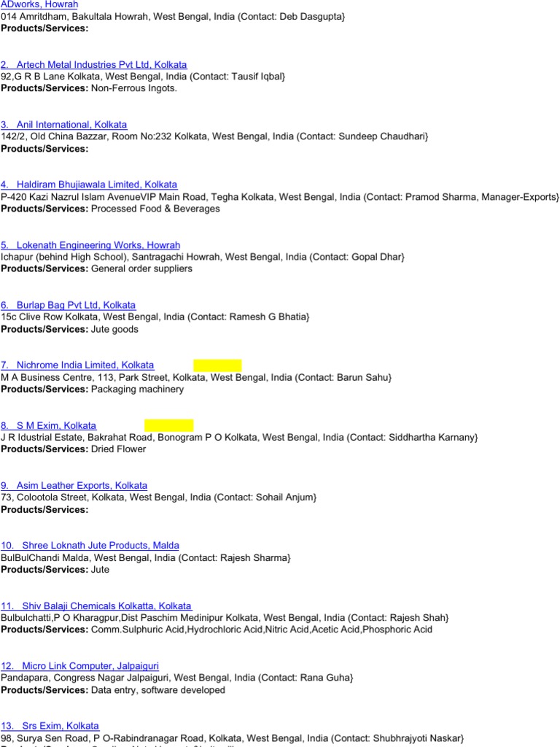Open Haldiram Bhujiawala Limited, Kolkata link
This screenshot has height=747, width=560.
click(x=89, y=185)
